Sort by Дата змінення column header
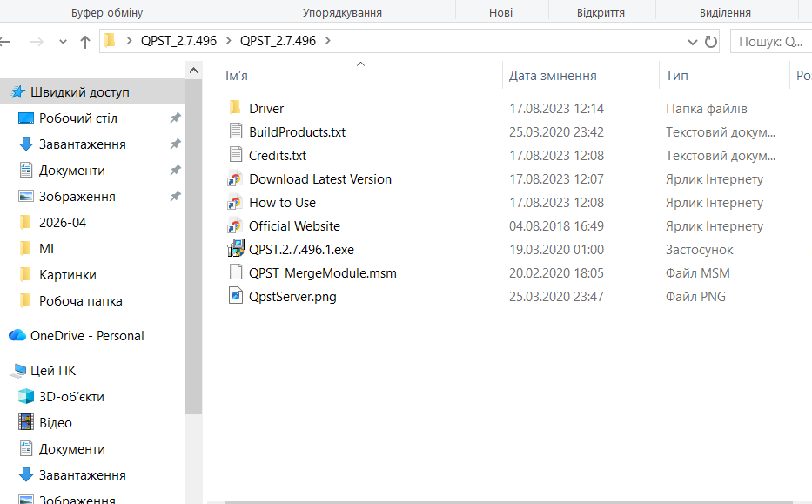The image size is (812, 504). [x=553, y=76]
